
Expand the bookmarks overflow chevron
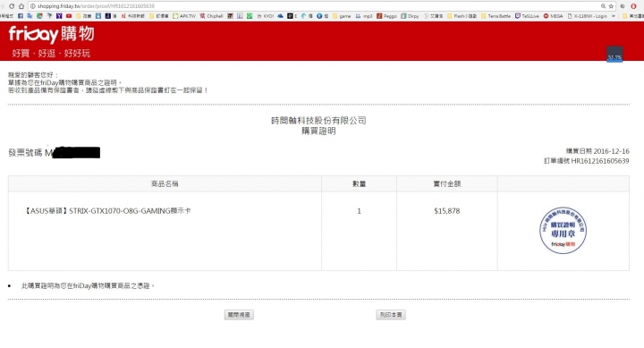click(x=614, y=16)
